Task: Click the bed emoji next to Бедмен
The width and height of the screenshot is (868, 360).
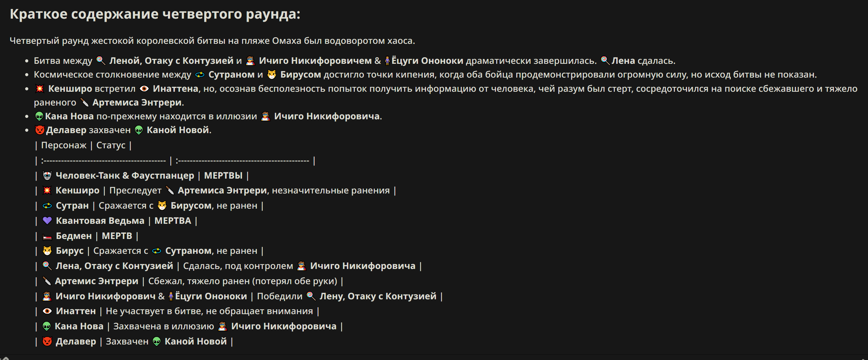Action: tap(47, 236)
